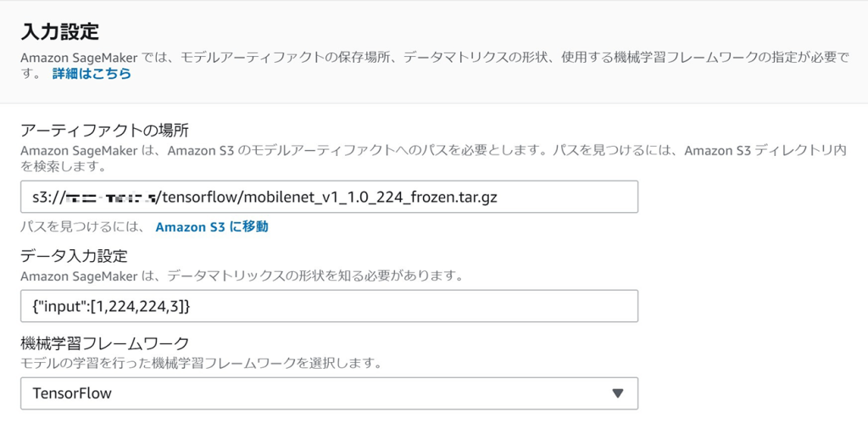The image size is (868, 440).
Task: Click the モデルの学習を行った framework description text
Action: point(201,363)
